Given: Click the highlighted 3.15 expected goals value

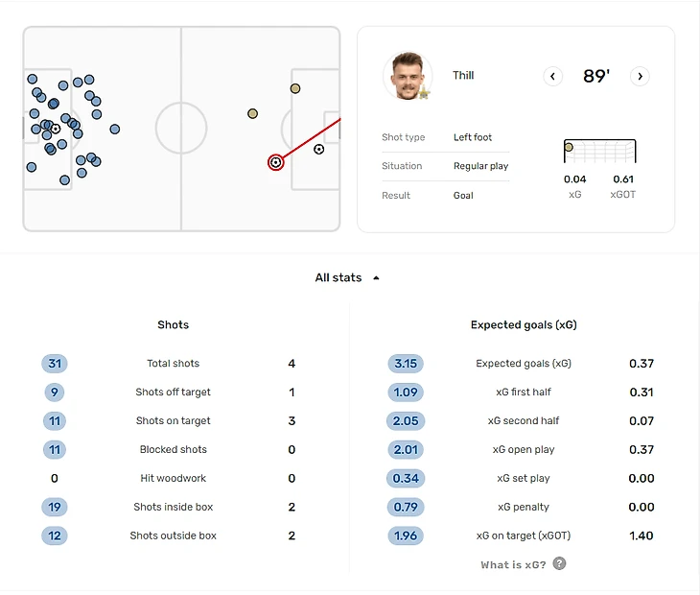Looking at the screenshot, I should coord(406,364).
